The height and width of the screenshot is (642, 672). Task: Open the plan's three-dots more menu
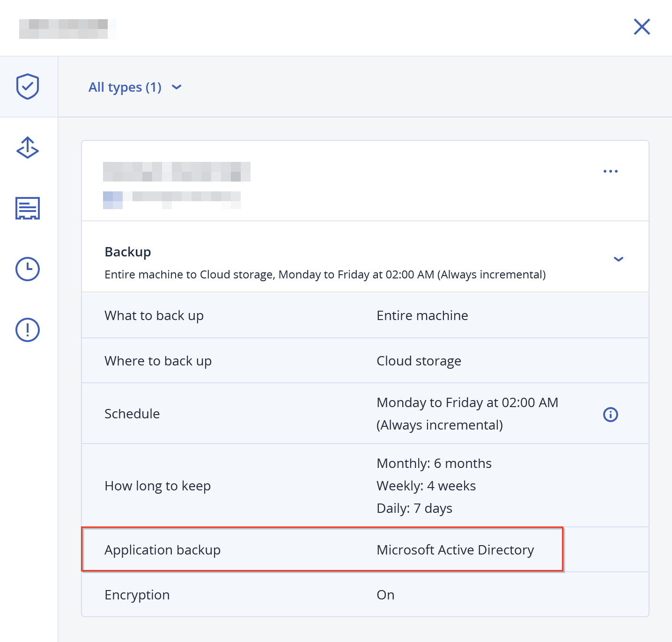point(611,171)
